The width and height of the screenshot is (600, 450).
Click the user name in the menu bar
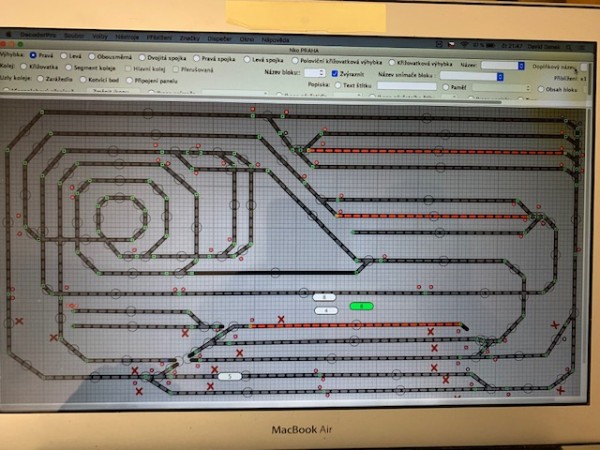pos(543,46)
